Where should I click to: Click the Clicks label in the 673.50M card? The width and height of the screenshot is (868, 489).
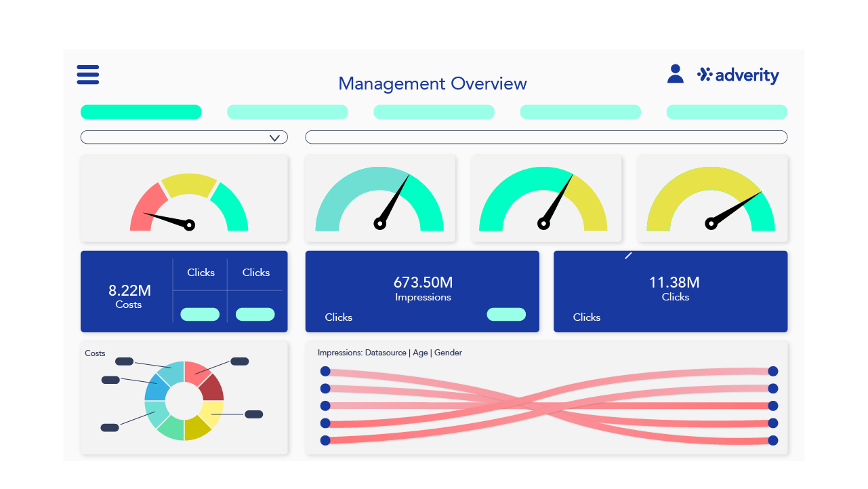pos(338,317)
